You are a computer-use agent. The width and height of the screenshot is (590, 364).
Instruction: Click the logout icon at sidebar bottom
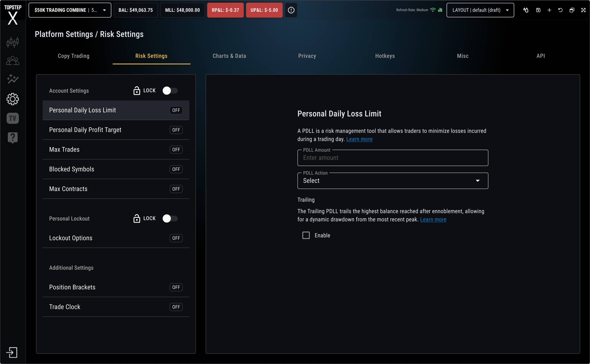(x=12, y=352)
